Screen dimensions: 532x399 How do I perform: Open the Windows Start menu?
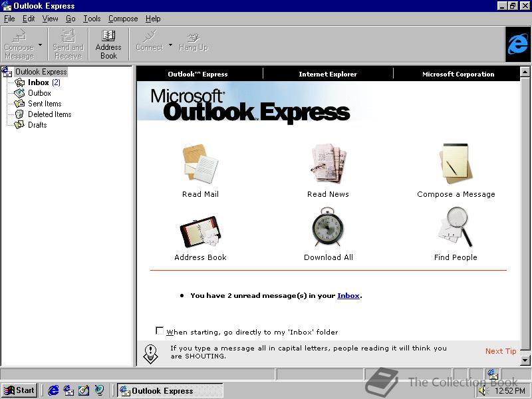pos(19,390)
